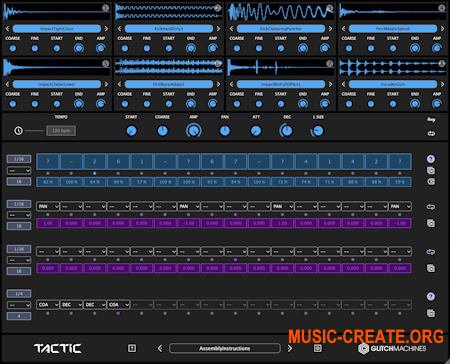
Task: Open the second-step DEC dropdown in the bottom row
Action: click(x=71, y=305)
